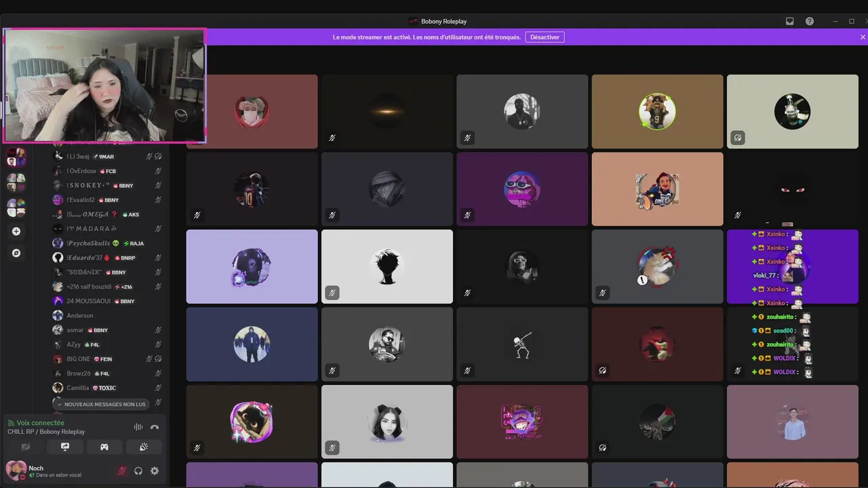Focus the tile with glowing red eyes

(792, 189)
